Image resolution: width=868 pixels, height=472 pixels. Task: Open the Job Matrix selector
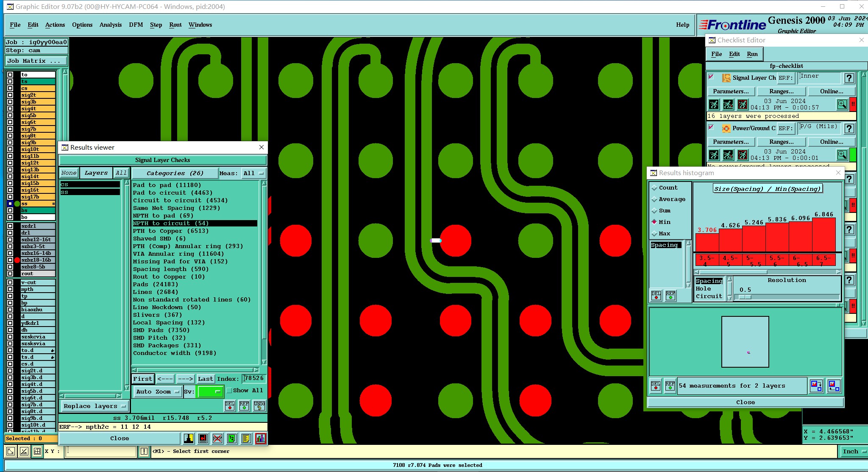(36, 61)
